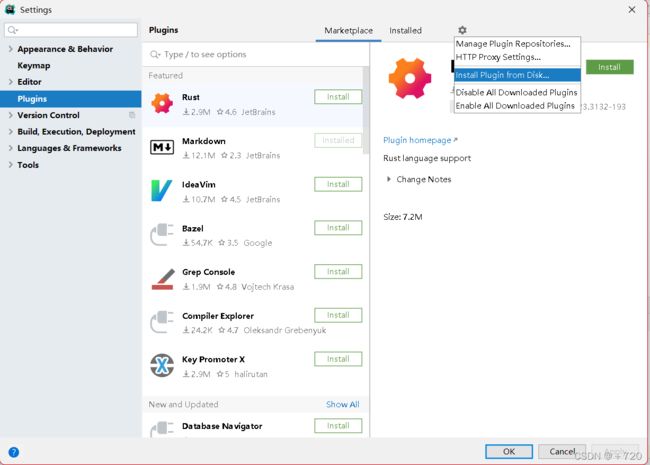
Task: Expand the Version Control node
Action: [10, 115]
